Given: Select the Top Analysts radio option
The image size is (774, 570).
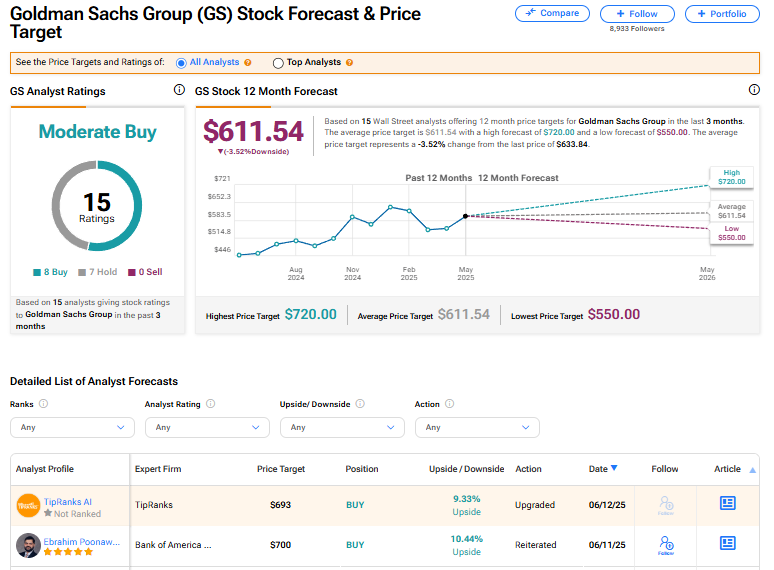Looking at the screenshot, I should click(x=278, y=62).
